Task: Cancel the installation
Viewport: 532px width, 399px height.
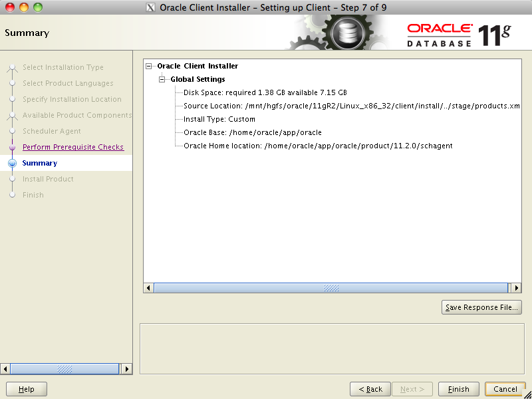Action: tap(505, 389)
